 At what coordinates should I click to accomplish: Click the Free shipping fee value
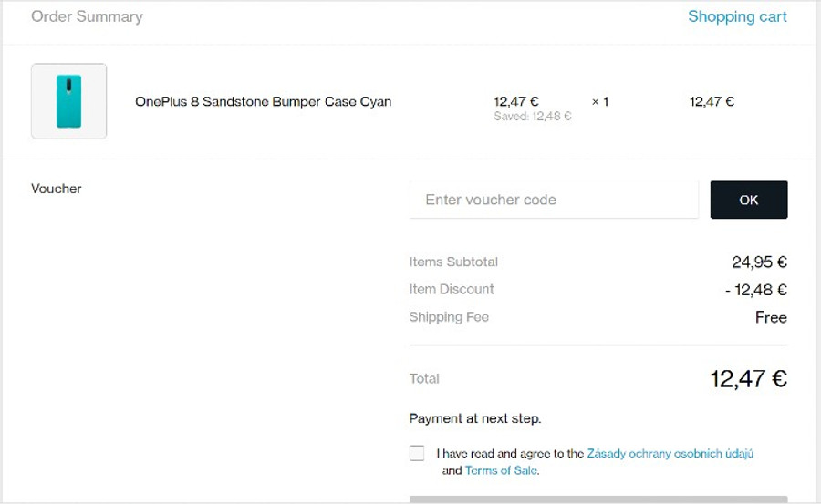(771, 317)
